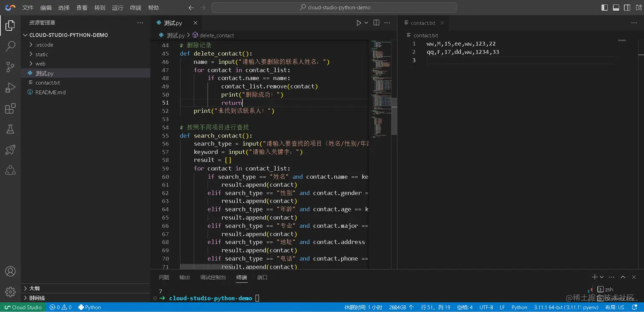The height and width of the screenshot is (312, 644).
Task: Switch to the 问题 panel tab
Action: [x=164, y=277]
